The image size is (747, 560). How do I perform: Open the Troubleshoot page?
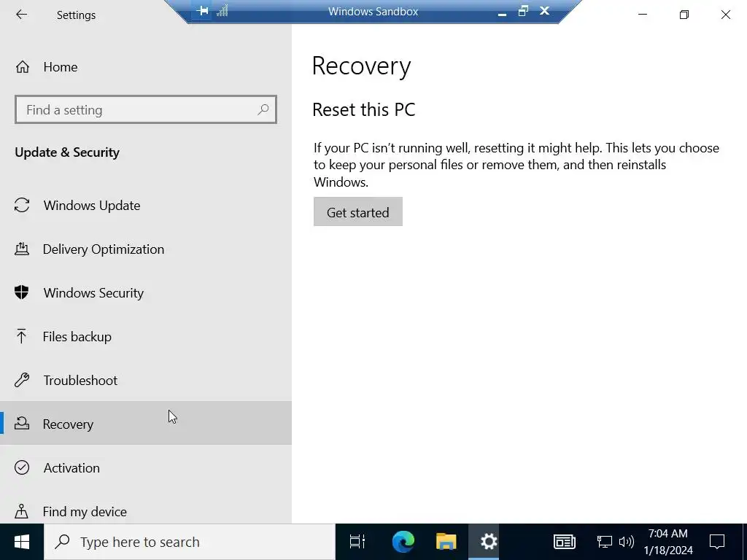146,381
